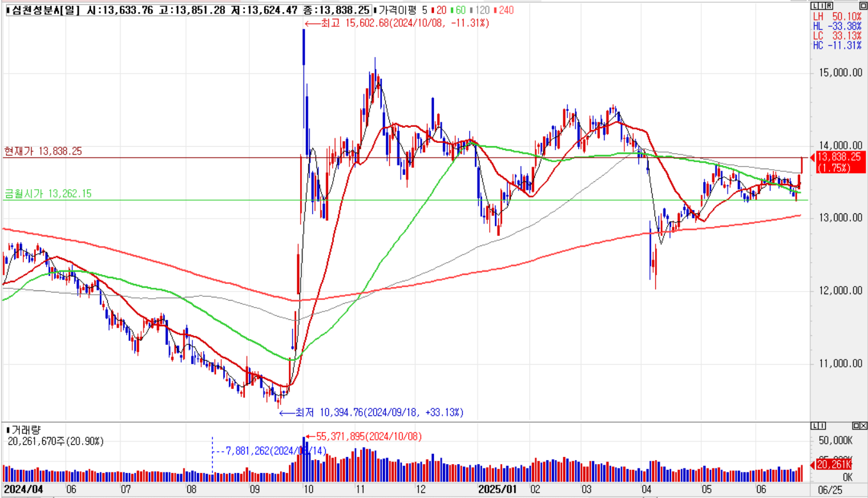Select the 5-day moving average legend

424,10
